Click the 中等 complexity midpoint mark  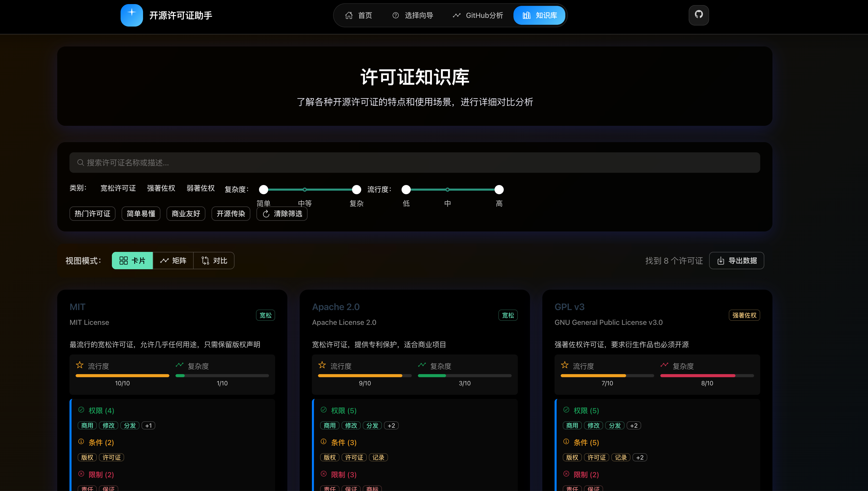[305, 190]
